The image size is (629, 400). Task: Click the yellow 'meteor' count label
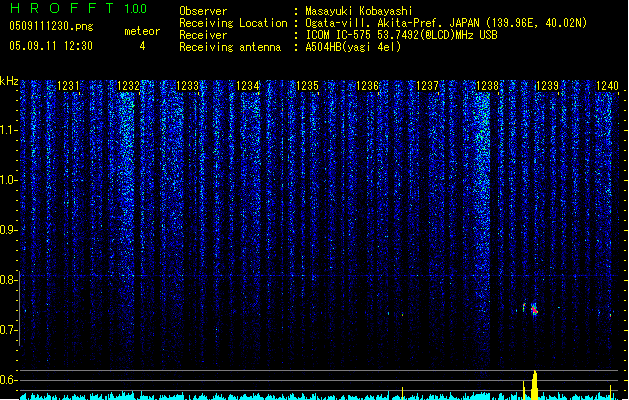[142, 31]
